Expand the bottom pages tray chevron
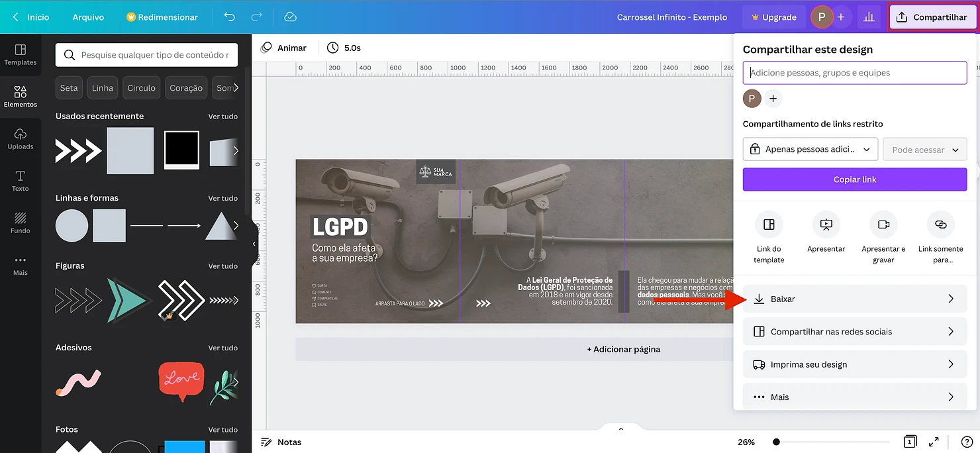 [621, 428]
